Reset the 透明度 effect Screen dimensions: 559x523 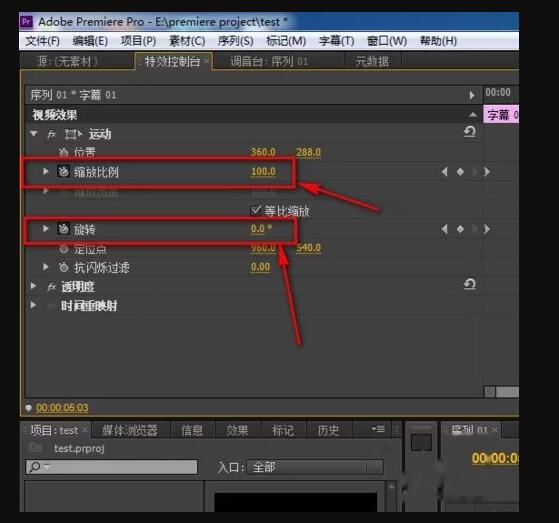point(470,284)
